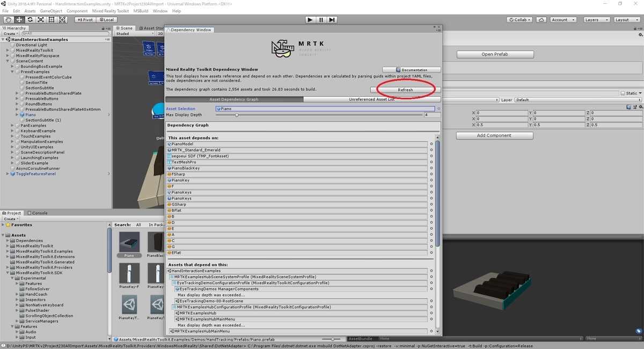Select the Scale tool in the toolbar

[x=40, y=19]
